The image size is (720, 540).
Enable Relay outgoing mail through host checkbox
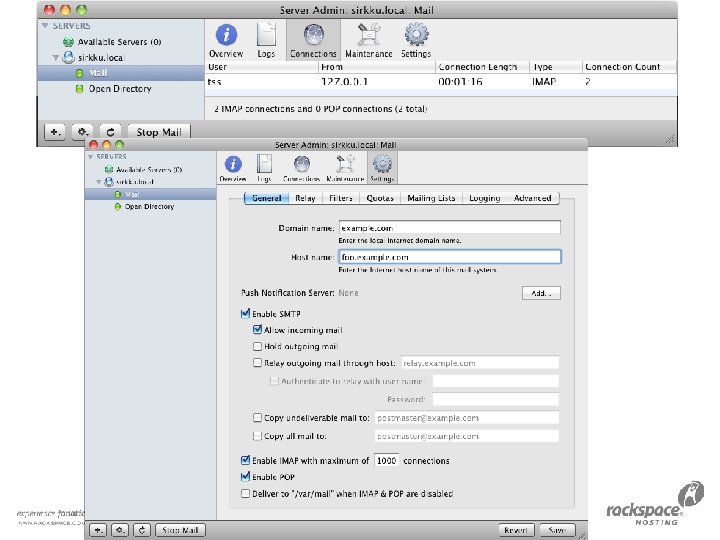click(x=257, y=363)
